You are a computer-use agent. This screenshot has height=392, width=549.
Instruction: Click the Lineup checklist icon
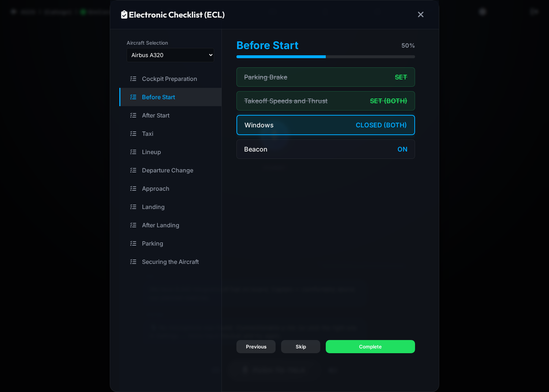(x=133, y=152)
